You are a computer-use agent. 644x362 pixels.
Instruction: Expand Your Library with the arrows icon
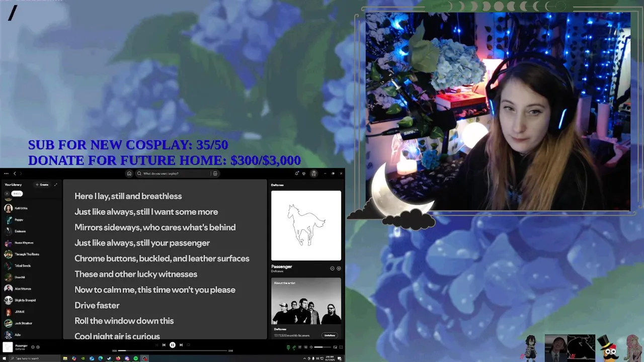55,185
